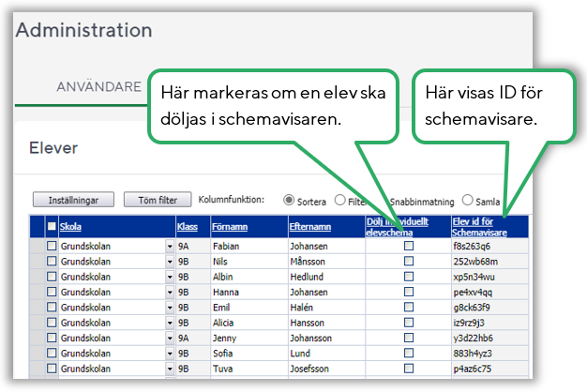The width and height of the screenshot is (587, 392).
Task: Check the row checkbox for Fabian Johansen
Action: 52,246
